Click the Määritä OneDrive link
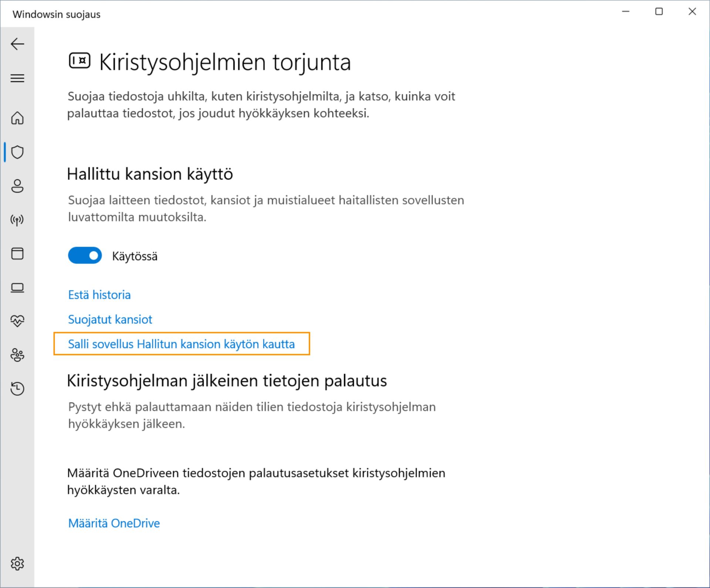 tap(114, 523)
